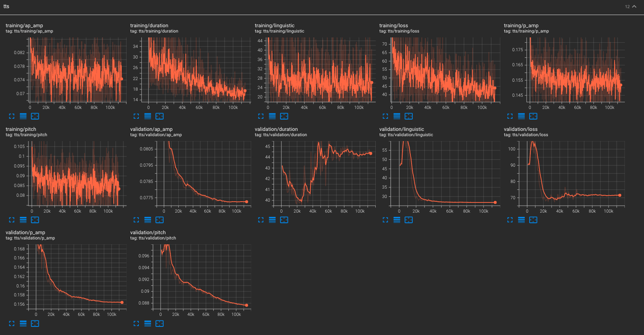Select the validation/duration chart title
The image size is (644, 335).
pos(276,129)
